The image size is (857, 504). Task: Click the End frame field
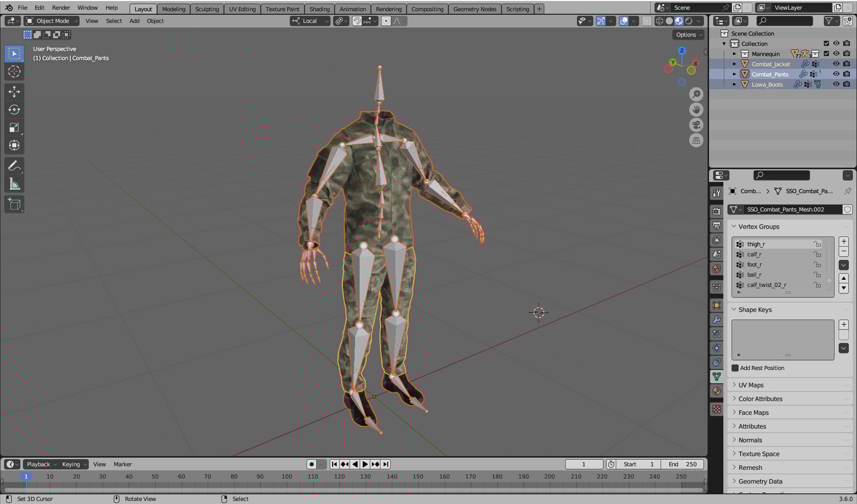click(x=683, y=465)
